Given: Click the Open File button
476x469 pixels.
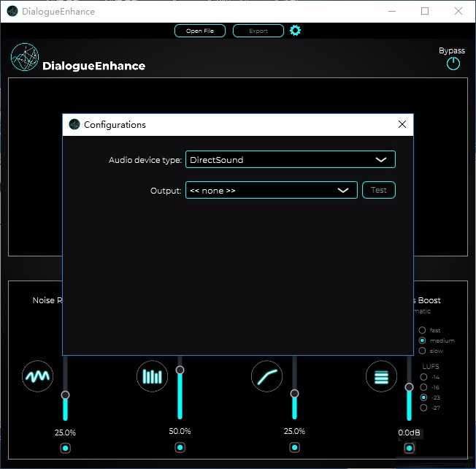Looking at the screenshot, I should (x=200, y=31).
